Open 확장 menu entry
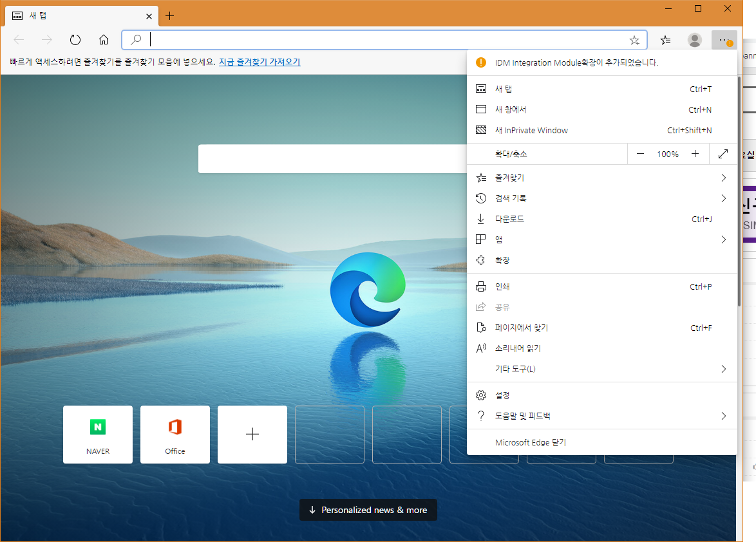The height and width of the screenshot is (542, 756). tap(601, 260)
